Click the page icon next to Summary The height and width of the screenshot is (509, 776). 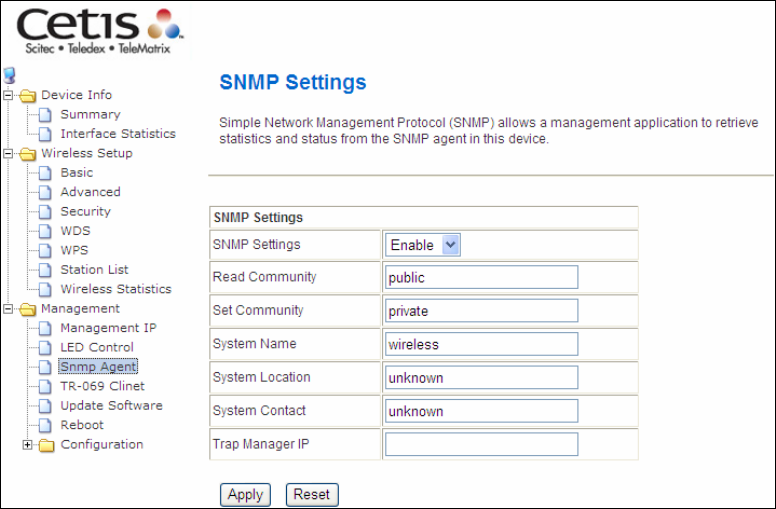45,115
